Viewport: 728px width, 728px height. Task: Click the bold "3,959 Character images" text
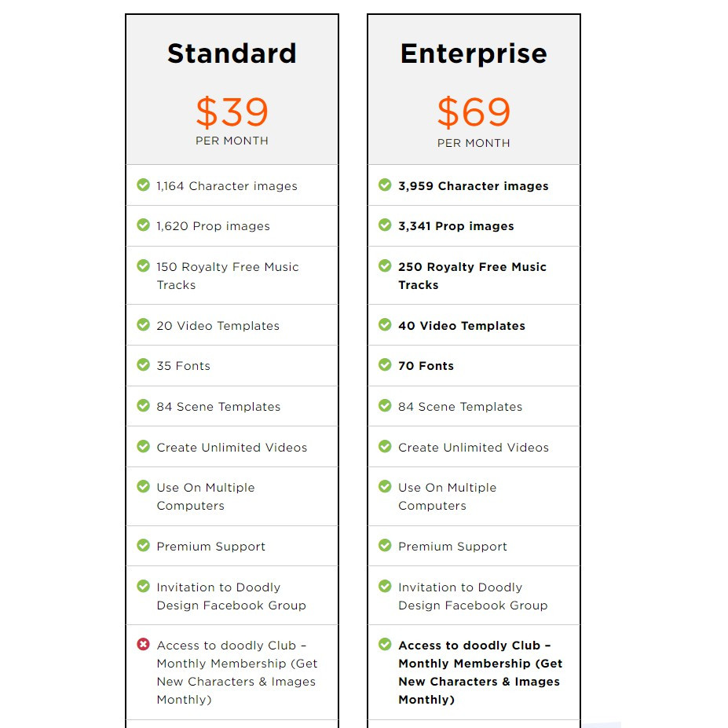click(473, 186)
